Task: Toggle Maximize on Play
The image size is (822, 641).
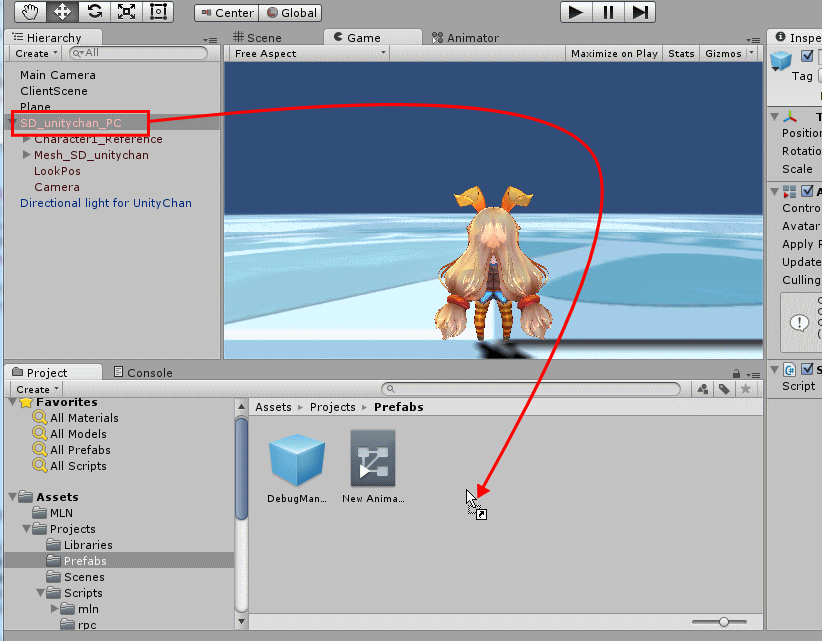Action: (614, 53)
